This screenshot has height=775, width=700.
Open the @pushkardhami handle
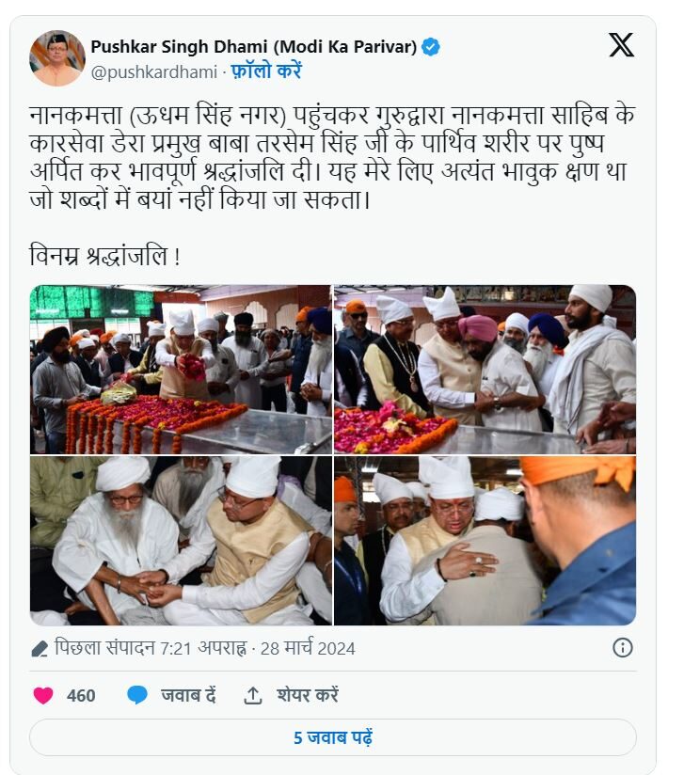pos(153,72)
